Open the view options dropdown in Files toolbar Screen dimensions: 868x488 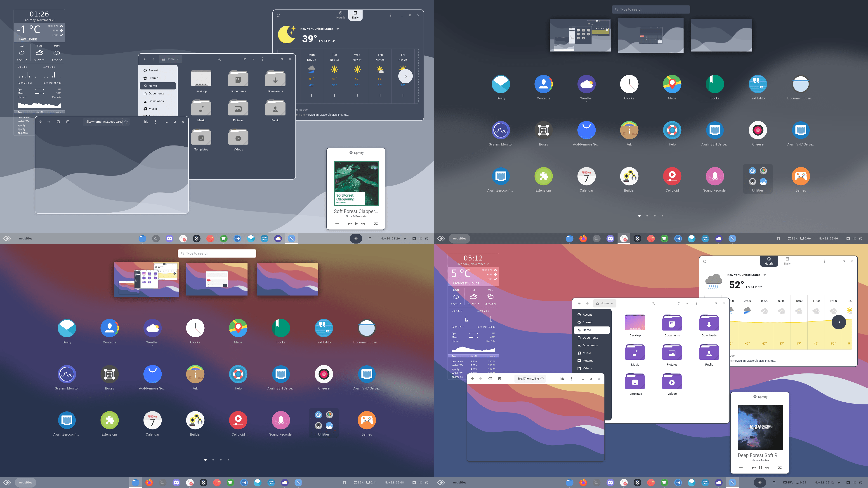pyautogui.click(x=253, y=59)
